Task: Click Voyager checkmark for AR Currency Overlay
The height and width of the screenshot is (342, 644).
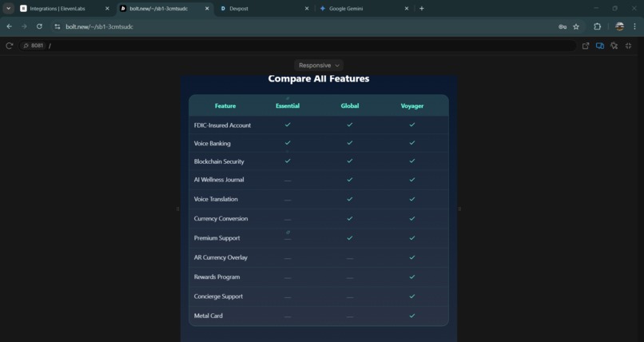Action: 412,257
